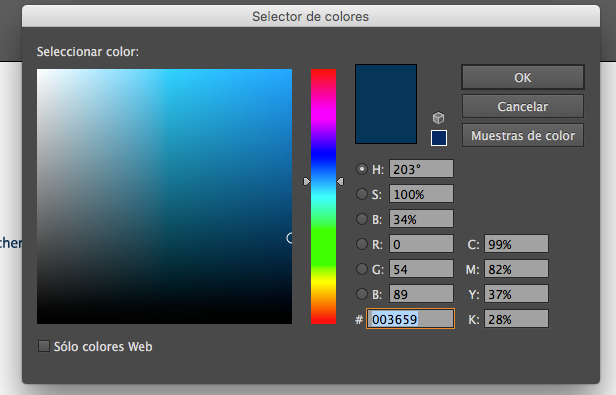The image size is (616, 395).
Task: Click the brightness field showing 34%
Action: [x=421, y=219]
